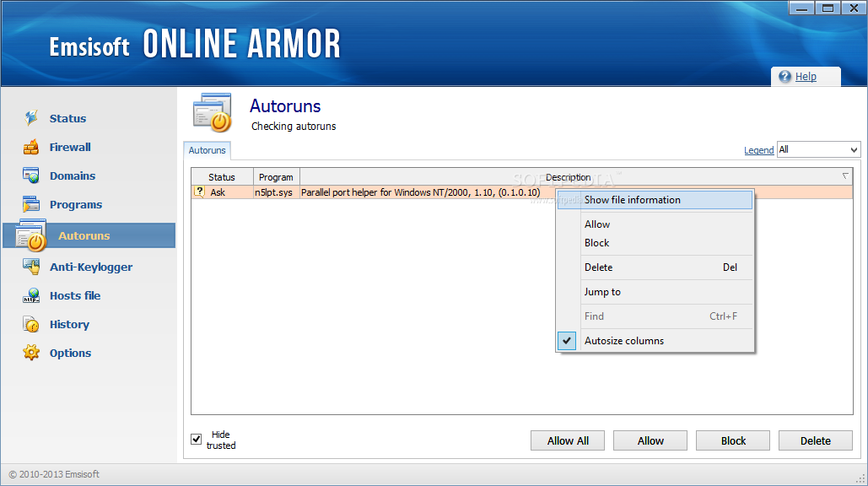Image resolution: width=868 pixels, height=486 pixels.
Task: Click the Anti-Keylogger keyboard icon
Action: pos(31,267)
